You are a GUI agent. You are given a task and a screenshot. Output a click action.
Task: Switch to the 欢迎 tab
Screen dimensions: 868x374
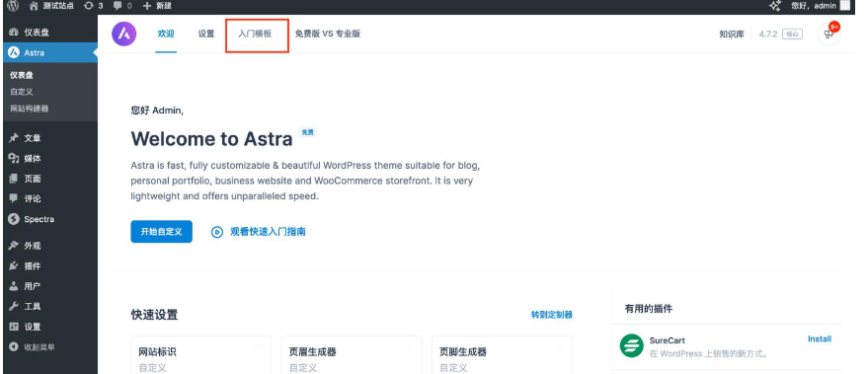point(166,34)
